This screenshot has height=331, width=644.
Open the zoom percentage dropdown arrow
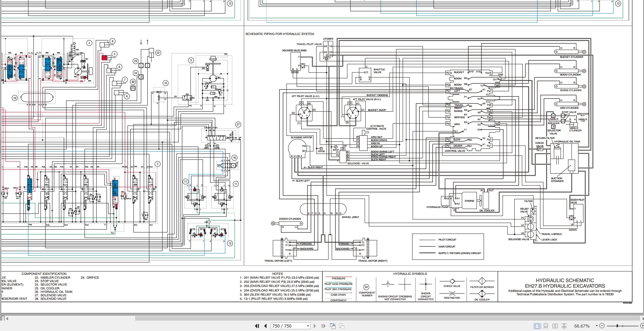[x=597, y=326]
